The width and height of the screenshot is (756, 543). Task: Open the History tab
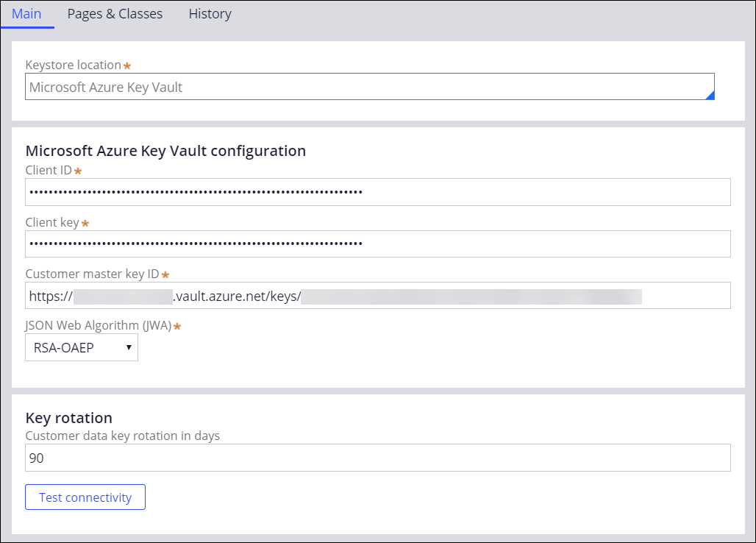pos(210,14)
